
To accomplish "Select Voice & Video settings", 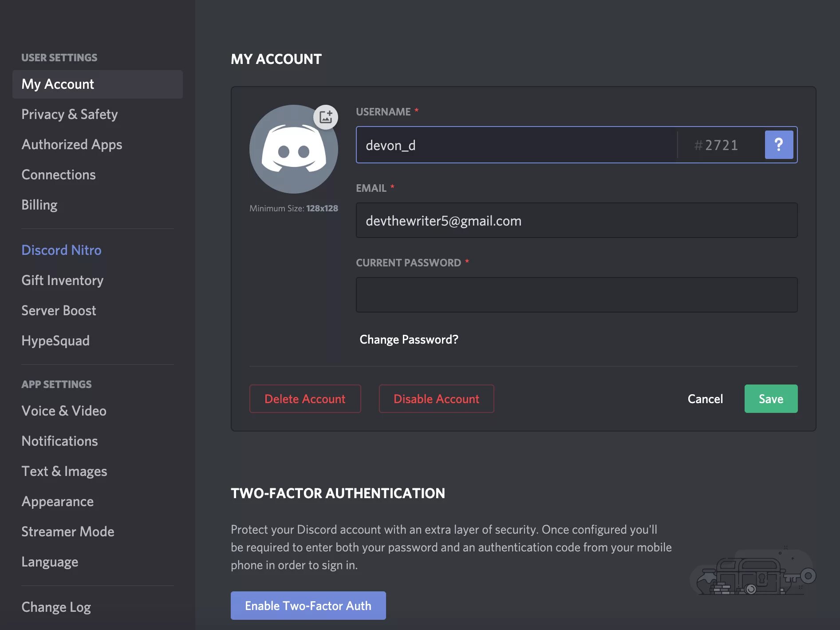I will tap(63, 411).
